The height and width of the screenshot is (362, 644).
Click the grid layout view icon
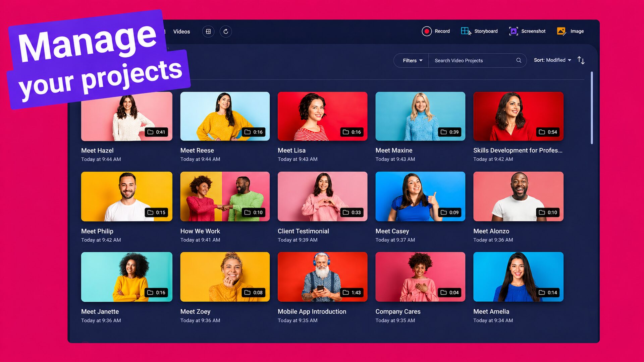pyautogui.click(x=208, y=32)
